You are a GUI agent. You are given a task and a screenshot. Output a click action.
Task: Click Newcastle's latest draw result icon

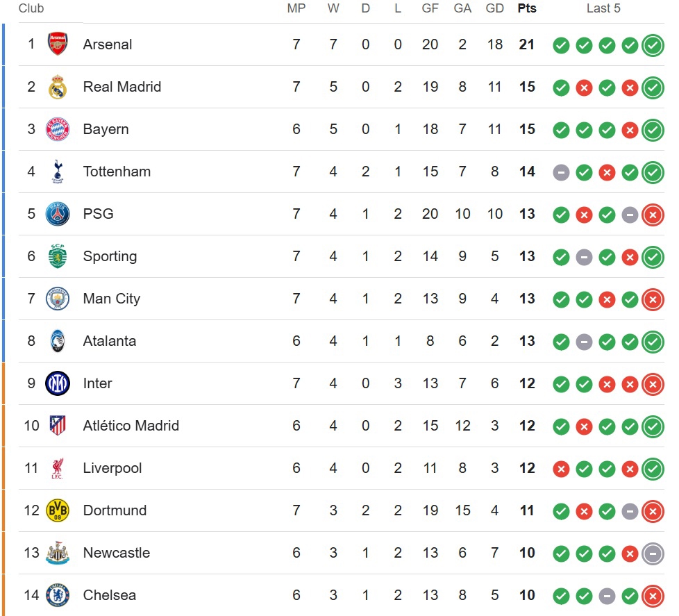[x=653, y=553]
